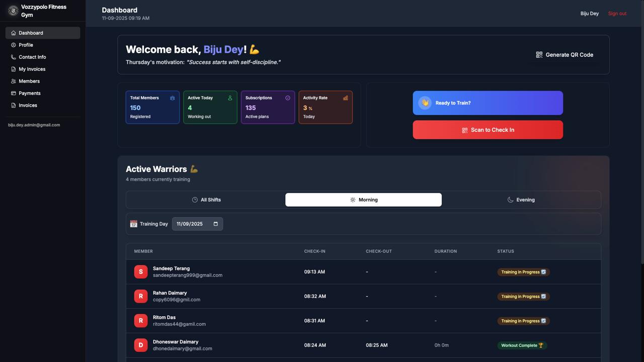Click the Vozzypolo Fitness Gym logo icon
644x362 pixels.
(13, 11)
